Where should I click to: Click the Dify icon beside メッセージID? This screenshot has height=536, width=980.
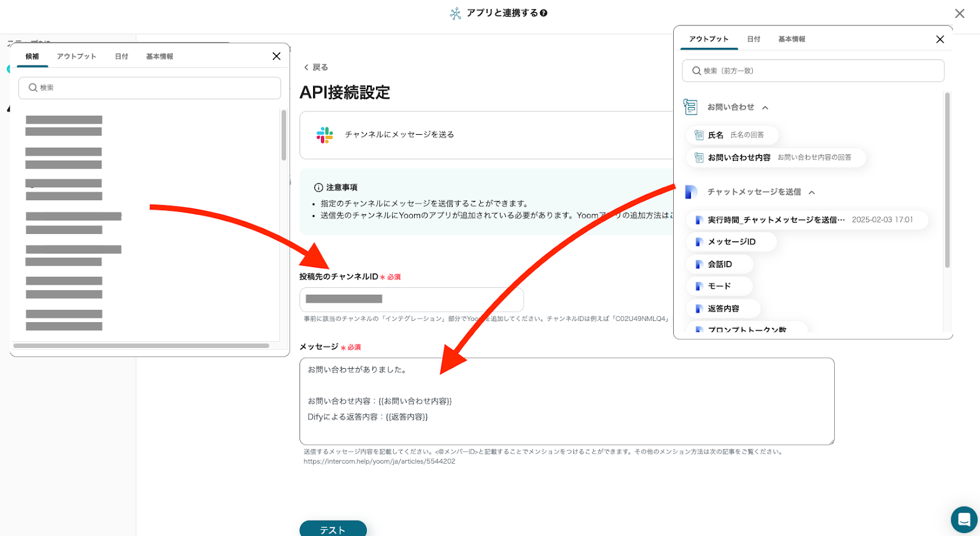click(x=698, y=242)
